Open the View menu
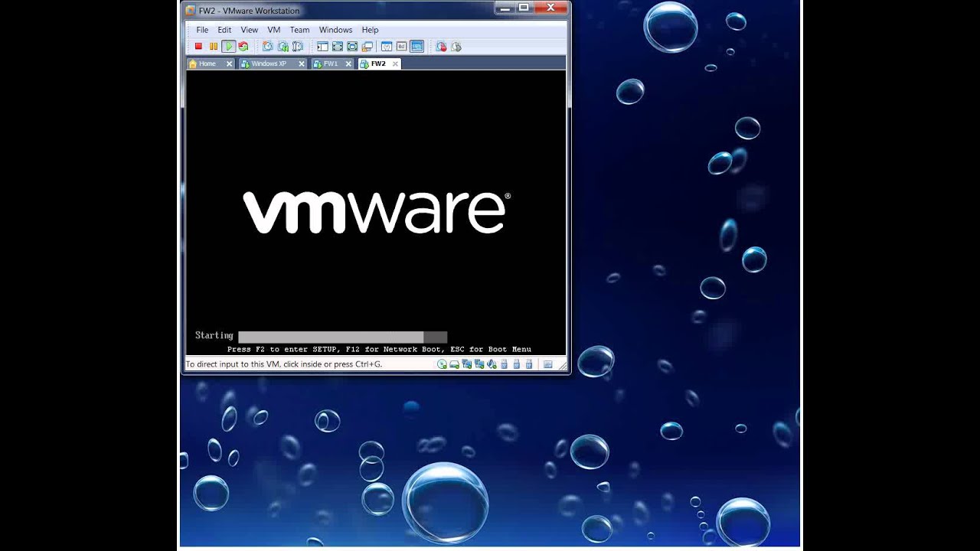980x551 pixels. tap(250, 30)
